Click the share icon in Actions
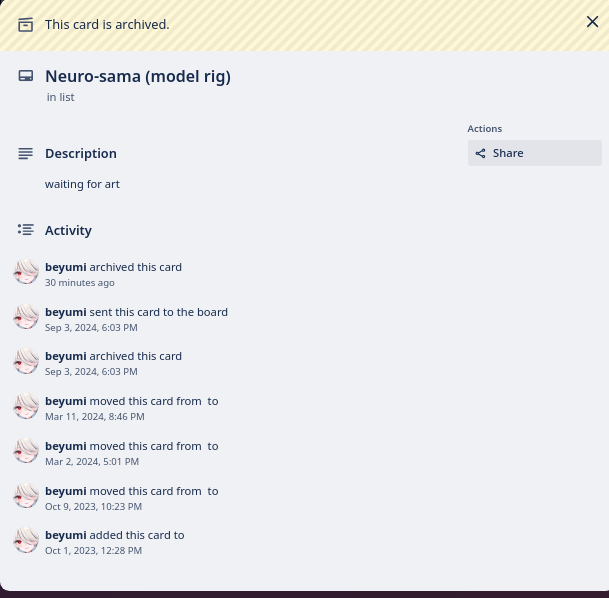 click(480, 153)
